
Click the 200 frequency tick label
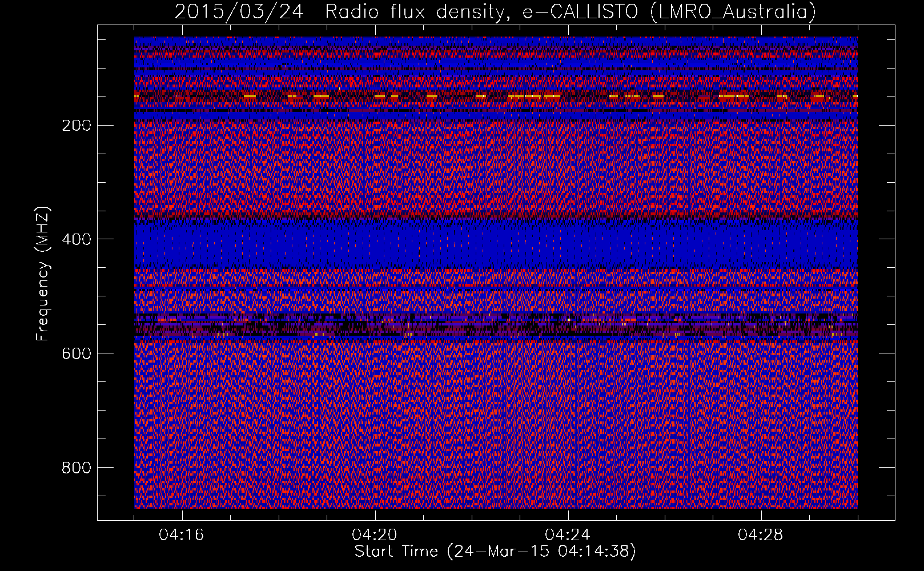pyautogui.click(x=76, y=125)
